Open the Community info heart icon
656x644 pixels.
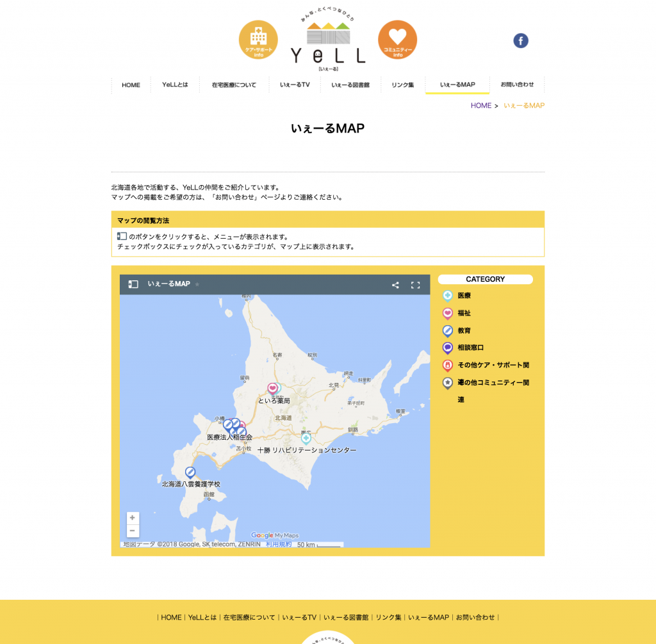397,40
